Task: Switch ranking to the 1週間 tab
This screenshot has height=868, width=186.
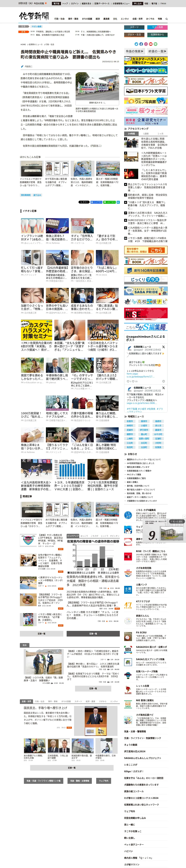Action: point(146,134)
